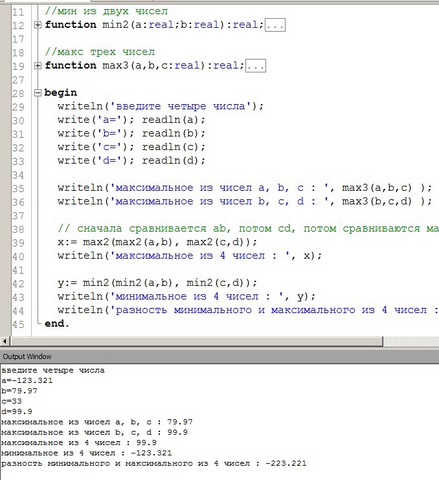Place cursor on the 'end.' line
The image size is (439, 480).
tap(57, 324)
